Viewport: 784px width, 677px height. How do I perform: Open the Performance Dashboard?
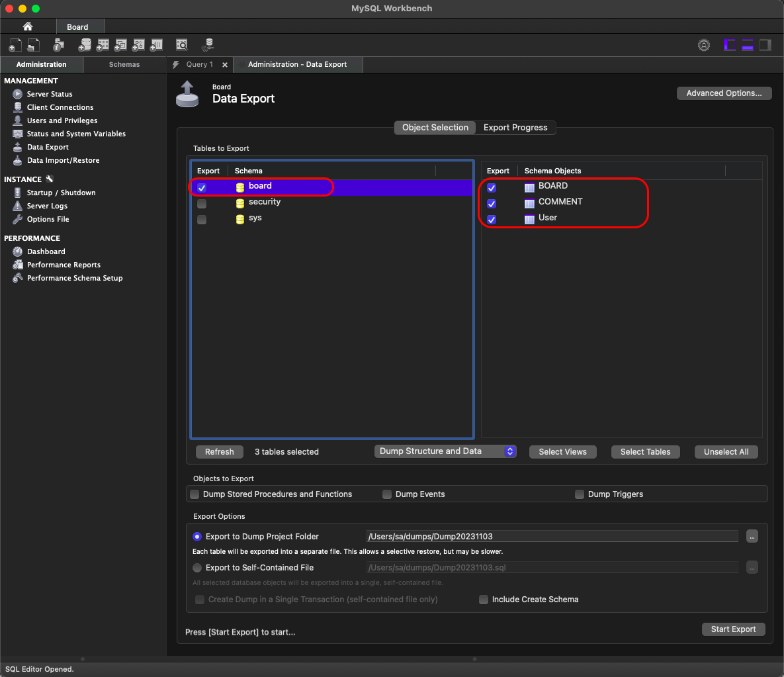point(46,251)
